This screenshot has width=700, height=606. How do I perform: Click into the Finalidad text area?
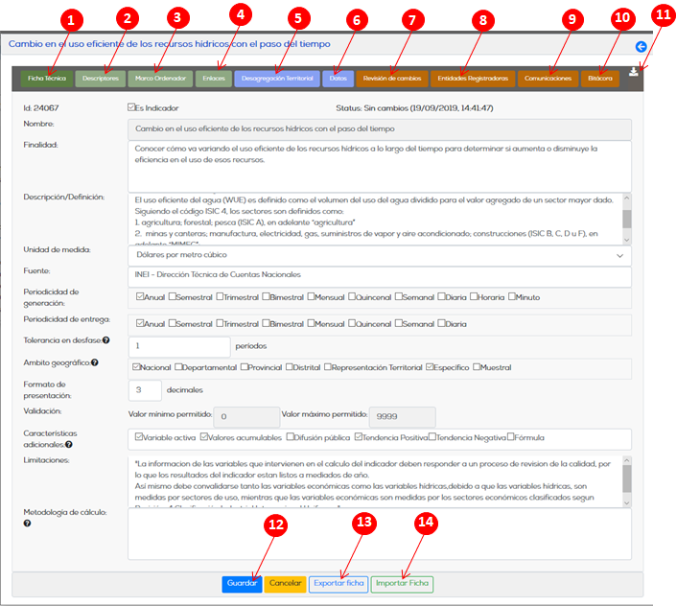point(380,167)
